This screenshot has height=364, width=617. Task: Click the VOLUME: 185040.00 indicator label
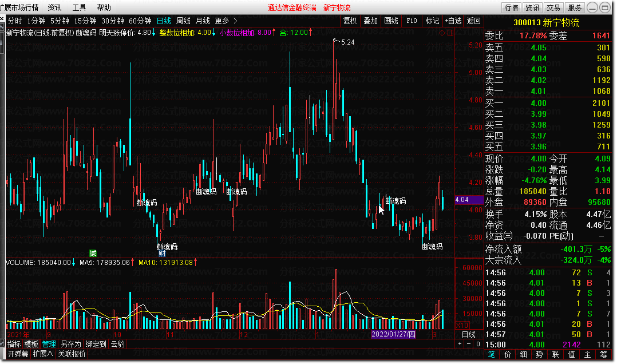click(38, 263)
